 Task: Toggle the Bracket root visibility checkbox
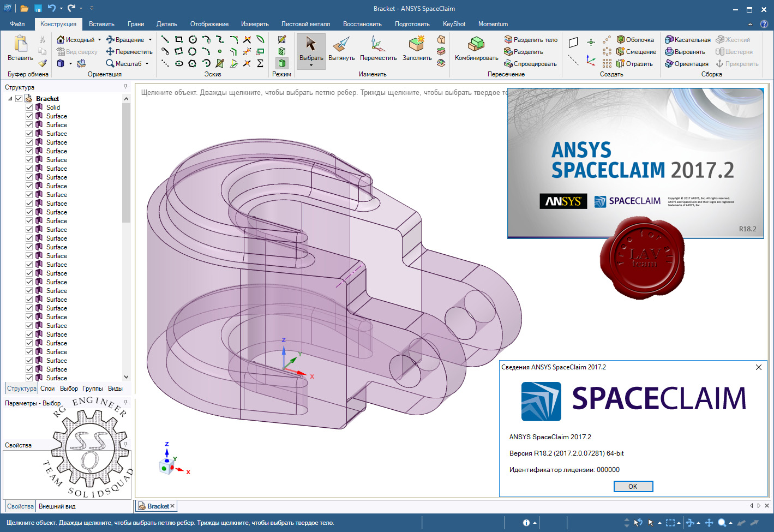click(x=19, y=98)
